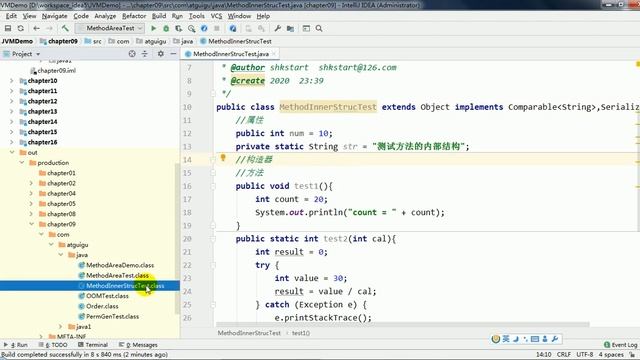The image size is (640, 360).
Task: Collapse the atguigu folder
Action: (x=51, y=244)
